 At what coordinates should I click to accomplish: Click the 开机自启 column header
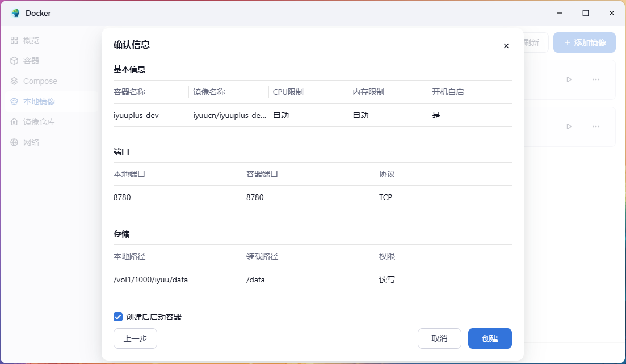[448, 92]
